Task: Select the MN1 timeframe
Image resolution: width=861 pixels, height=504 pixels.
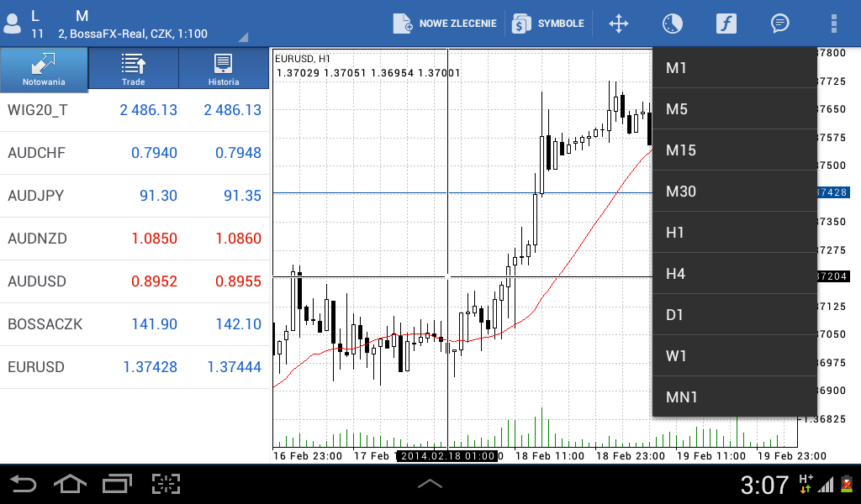Action: coord(734,397)
